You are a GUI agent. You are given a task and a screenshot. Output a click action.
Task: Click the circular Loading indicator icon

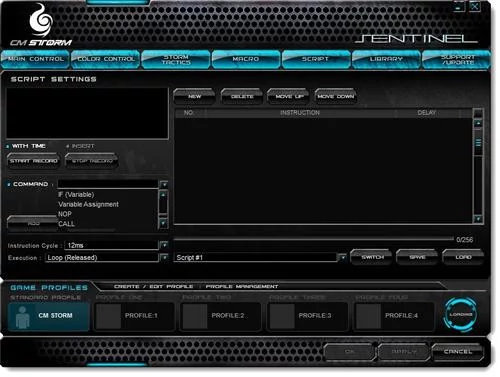click(x=461, y=315)
